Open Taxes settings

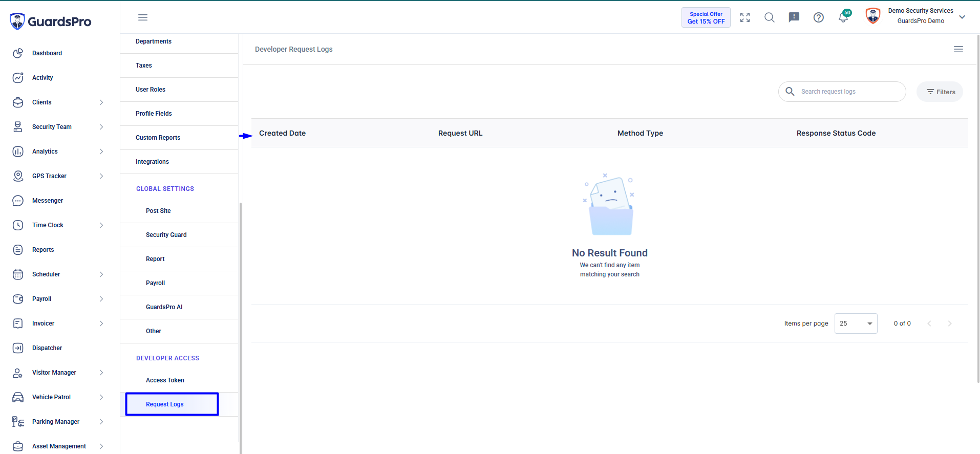[x=179, y=66]
